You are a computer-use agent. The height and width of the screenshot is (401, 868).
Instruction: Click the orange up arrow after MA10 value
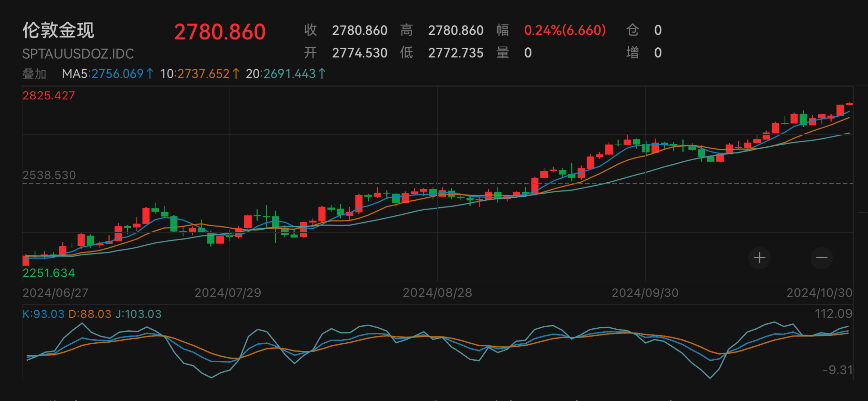(x=236, y=74)
